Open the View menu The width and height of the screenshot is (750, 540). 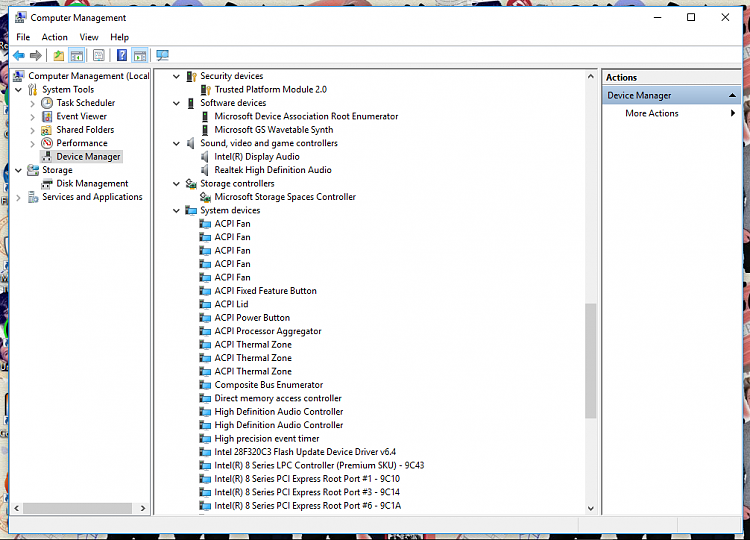(89, 37)
